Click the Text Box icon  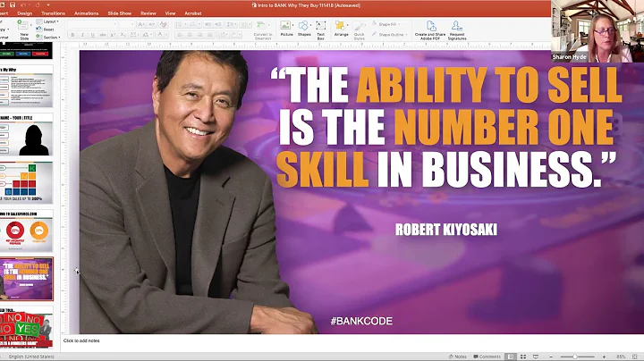[x=321, y=29]
